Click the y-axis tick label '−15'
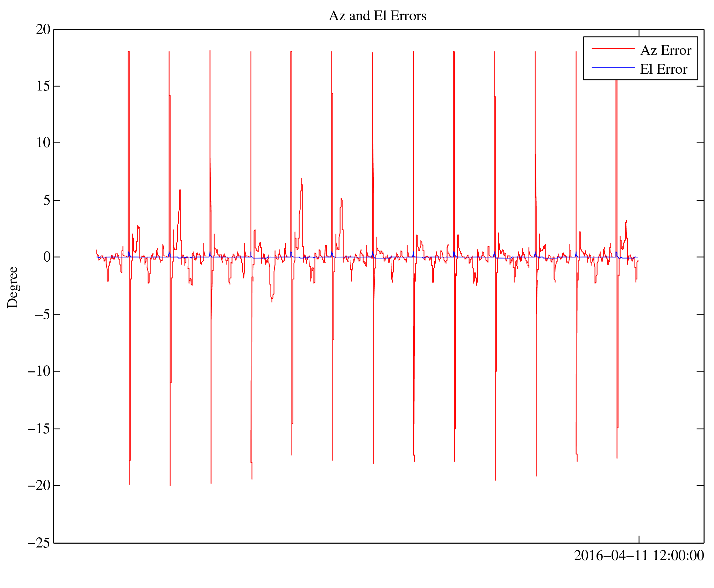Screen dimensions: 714x588 tap(40, 429)
